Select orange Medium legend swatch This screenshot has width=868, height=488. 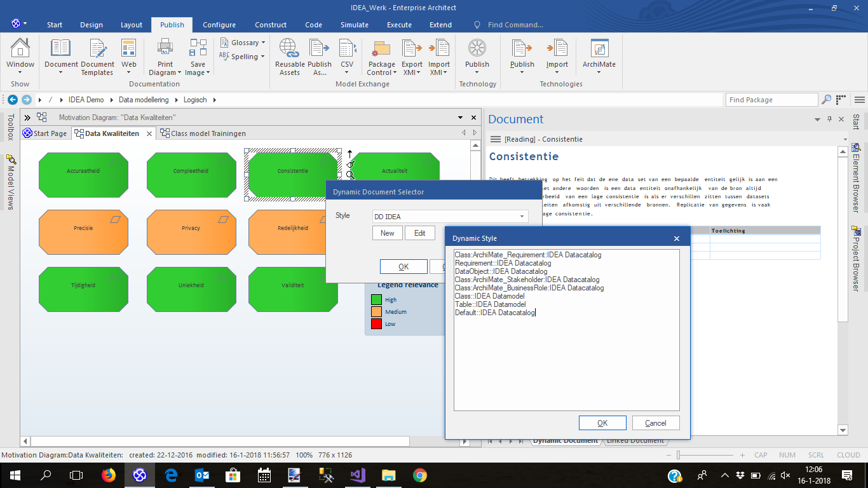[x=376, y=311]
